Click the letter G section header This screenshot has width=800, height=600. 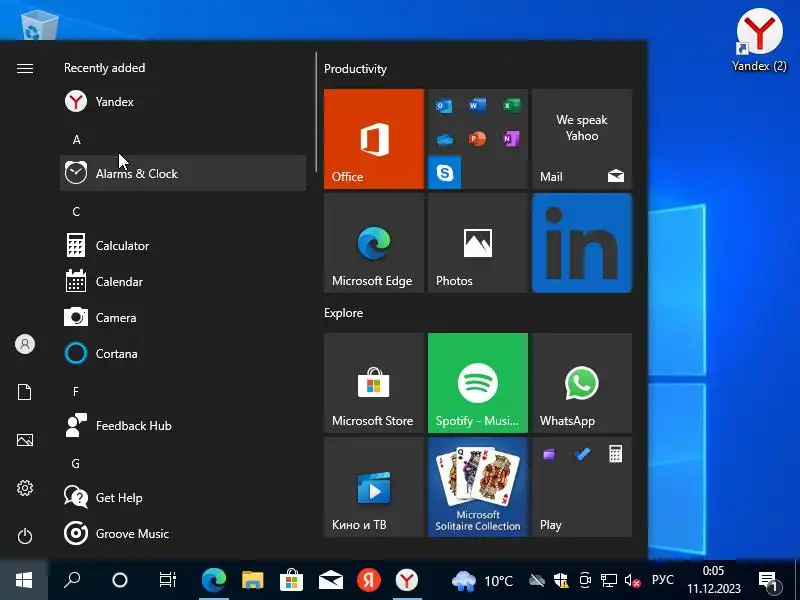[76, 463]
